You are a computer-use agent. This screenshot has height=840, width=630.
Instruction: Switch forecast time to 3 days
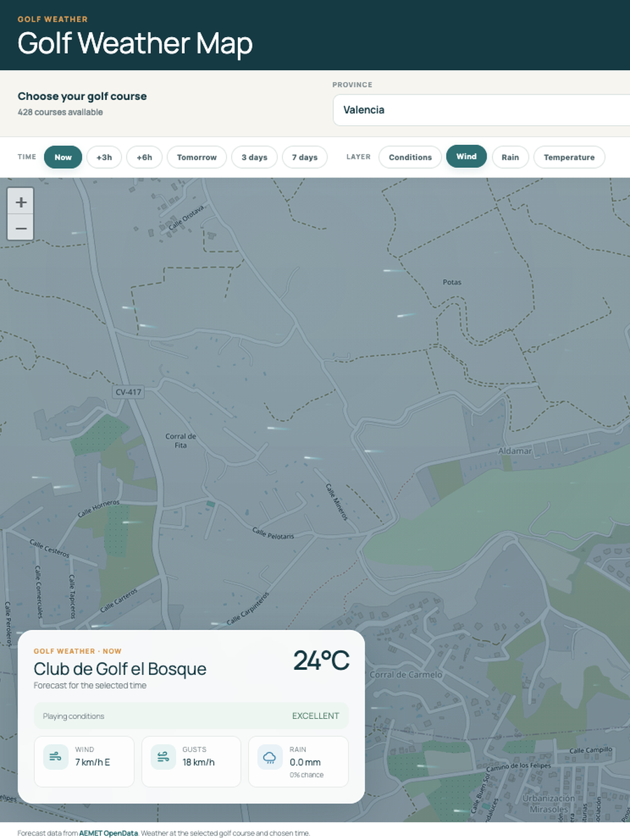[x=255, y=157]
